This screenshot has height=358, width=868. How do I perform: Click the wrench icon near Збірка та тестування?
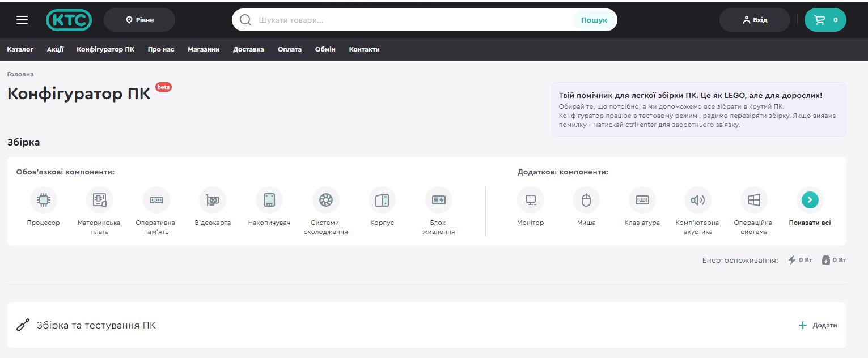(x=23, y=325)
